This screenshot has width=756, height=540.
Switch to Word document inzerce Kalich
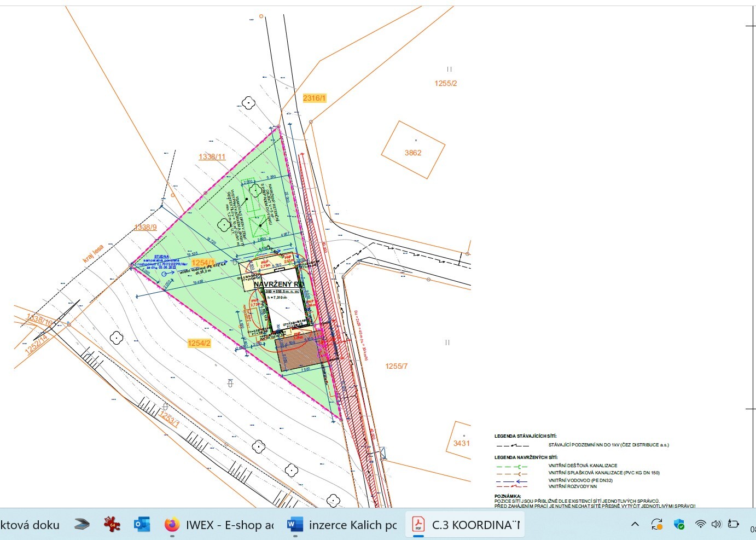(x=342, y=525)
